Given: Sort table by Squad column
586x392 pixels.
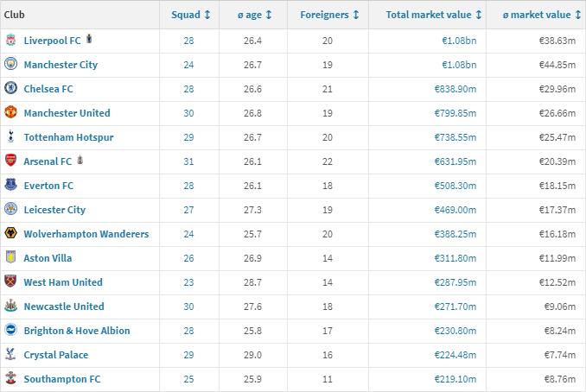Looking at the screenshot, I should pyautogui.click(x=196, y=15).
